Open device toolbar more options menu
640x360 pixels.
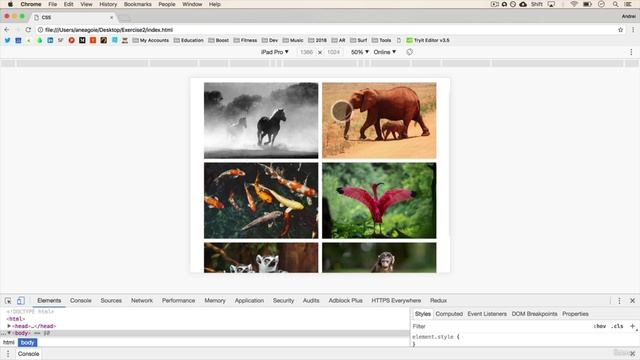pos(631,52)
